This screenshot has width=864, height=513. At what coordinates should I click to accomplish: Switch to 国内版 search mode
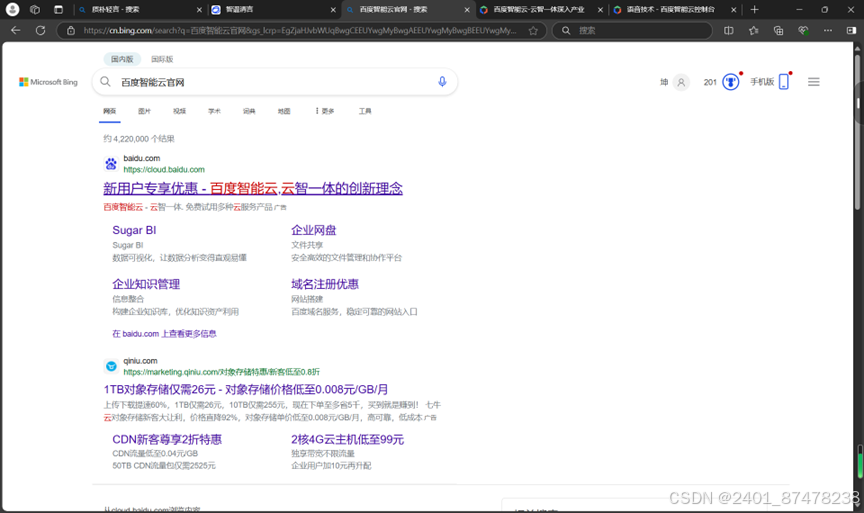point(122,59)
